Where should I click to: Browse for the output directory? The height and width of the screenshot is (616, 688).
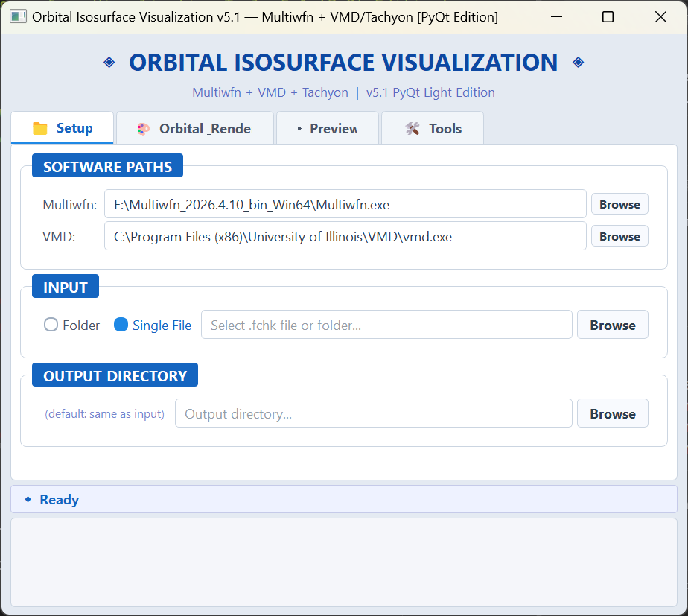click(613, 413)
